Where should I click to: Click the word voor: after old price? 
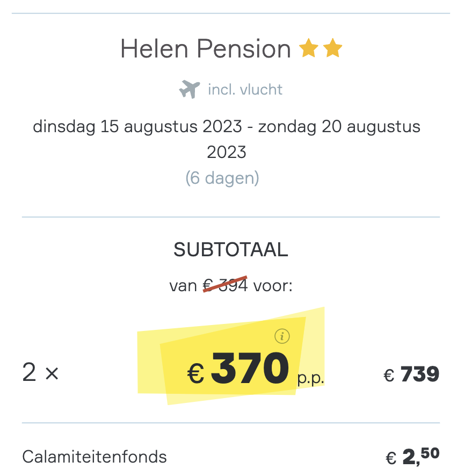click(x=273, y=286)
